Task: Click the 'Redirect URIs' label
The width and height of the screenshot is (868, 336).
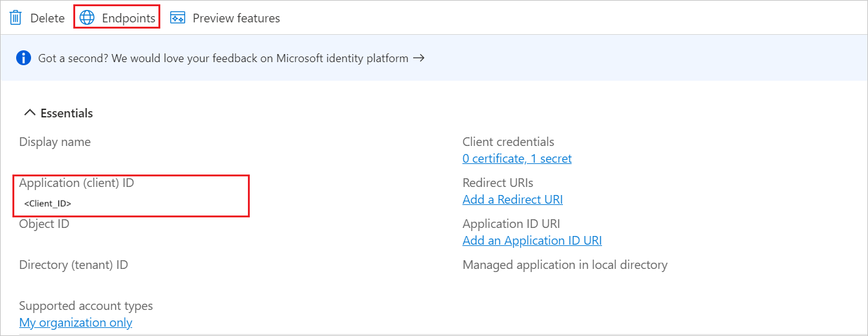Action: tap(498, 183)
